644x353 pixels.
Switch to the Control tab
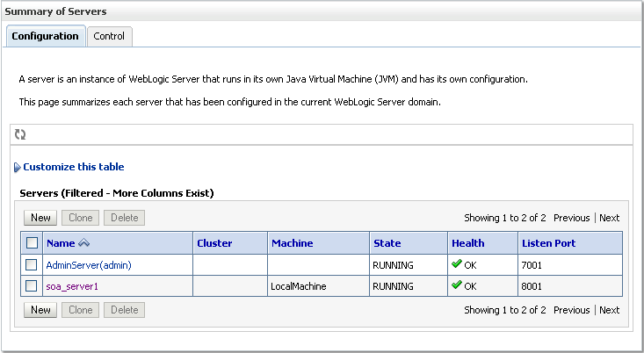[x=109, y=37]
